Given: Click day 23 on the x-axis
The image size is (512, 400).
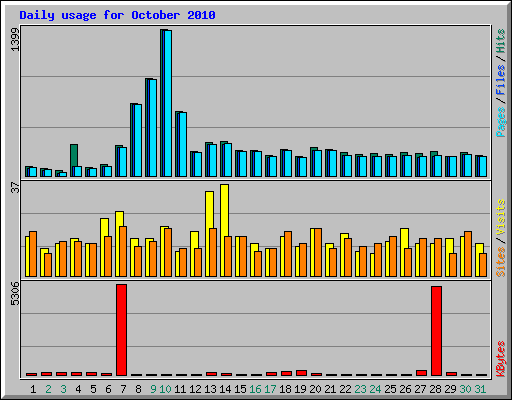Looking at the screenshot, I should coord(360,389).
